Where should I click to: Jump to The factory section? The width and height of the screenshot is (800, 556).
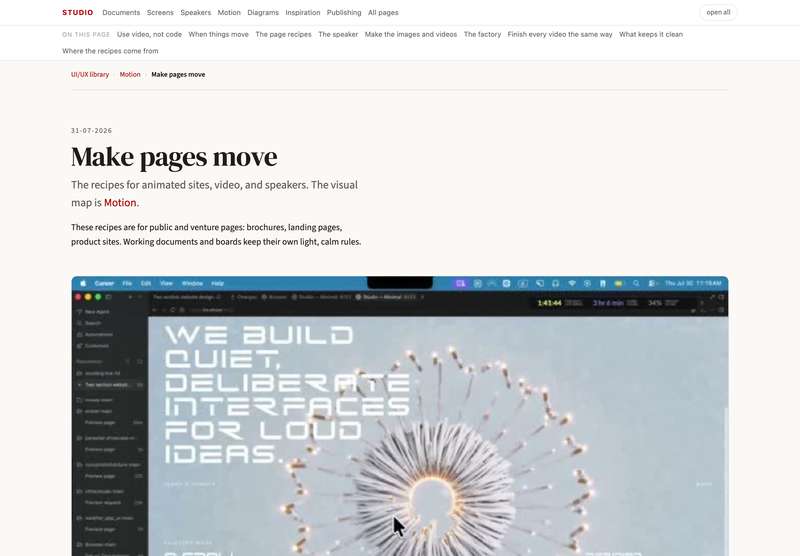point(482,34)
